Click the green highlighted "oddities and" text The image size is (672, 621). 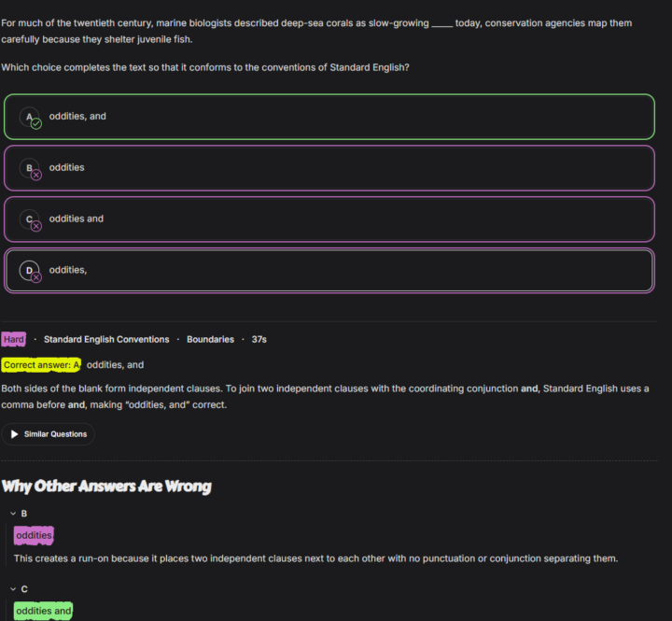pos(43,611)
